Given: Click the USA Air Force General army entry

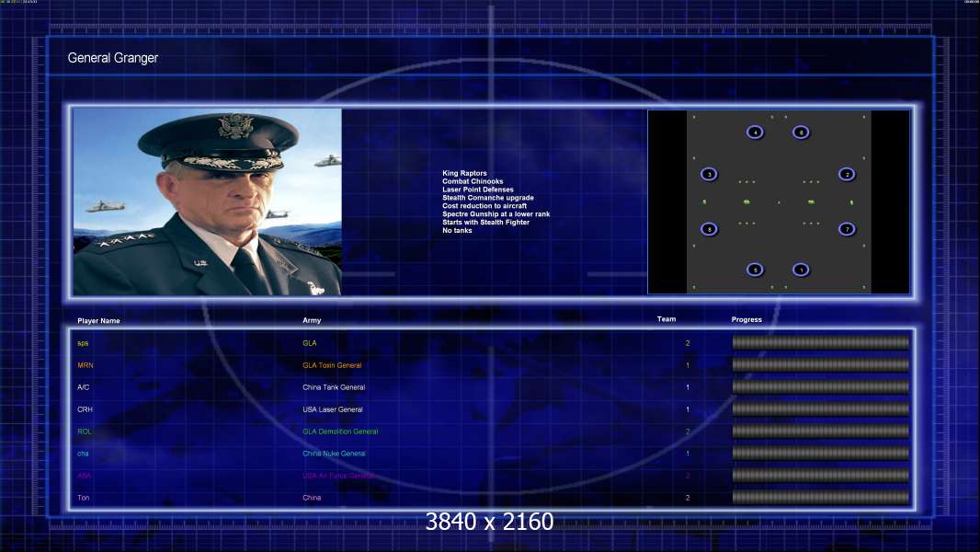Looking at the screenshot, I should tap(338, 476).
